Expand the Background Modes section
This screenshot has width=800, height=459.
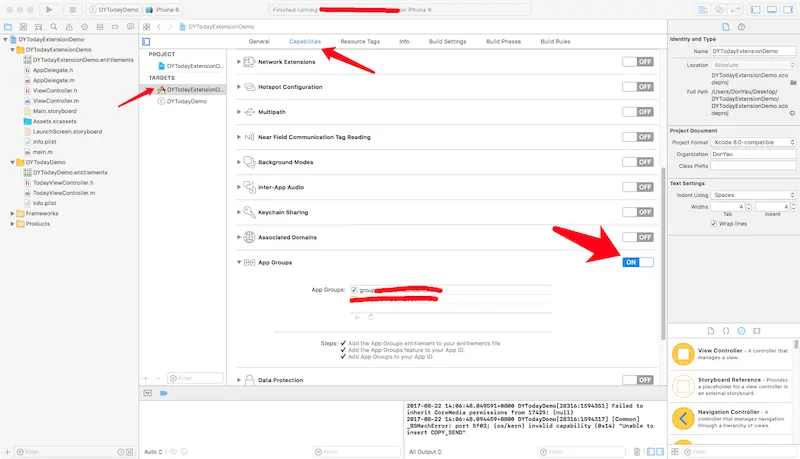click(238, 162)
